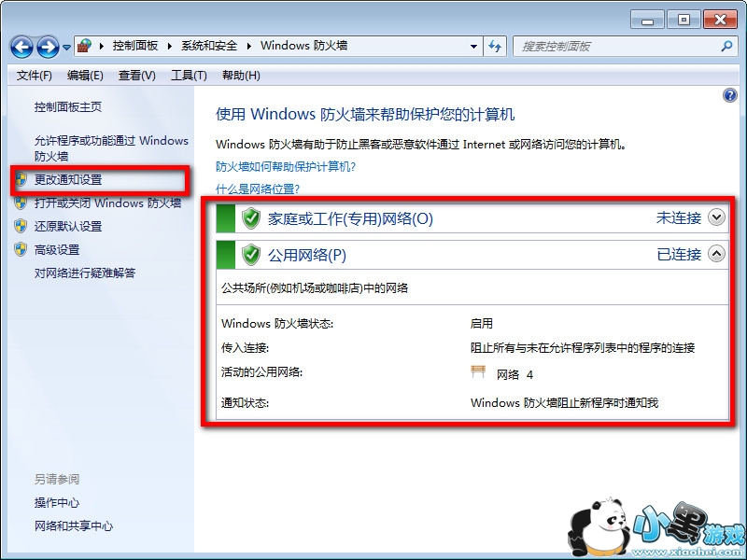Click the green shield icon beside 家庭或工作(专用)网络
This screenshot has width=747, height=560.
point(251,218)
